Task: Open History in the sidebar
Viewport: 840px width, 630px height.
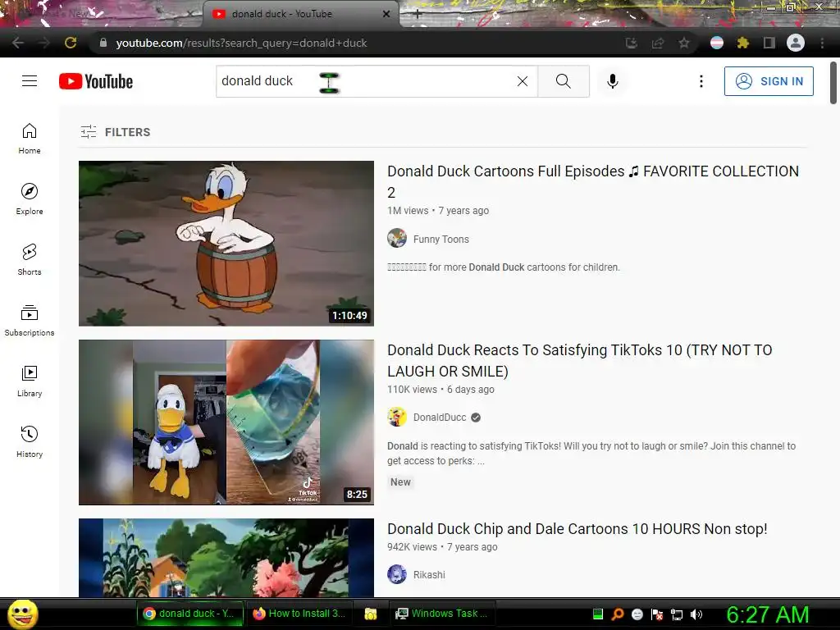Action: coord(30,441)
